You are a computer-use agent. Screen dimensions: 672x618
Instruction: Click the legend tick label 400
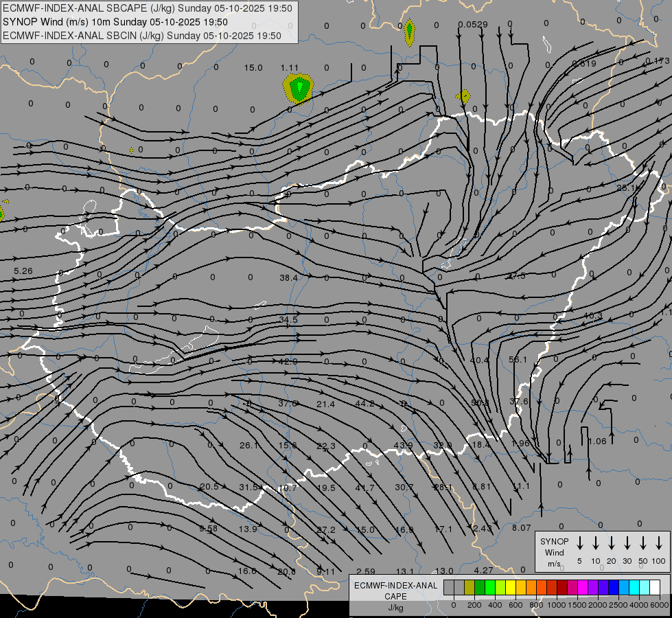[x=495, y=605]
